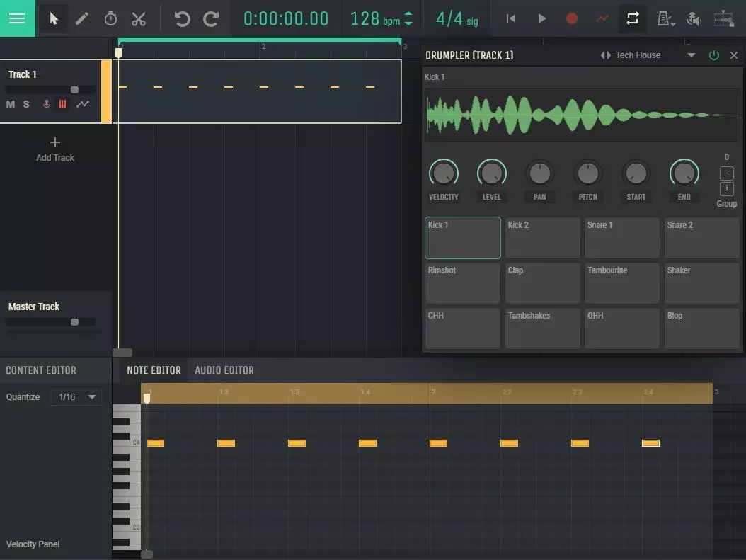746x560 pixels.
Task: Trigger the Tambourine drum pad
Action: click(622, 283)
